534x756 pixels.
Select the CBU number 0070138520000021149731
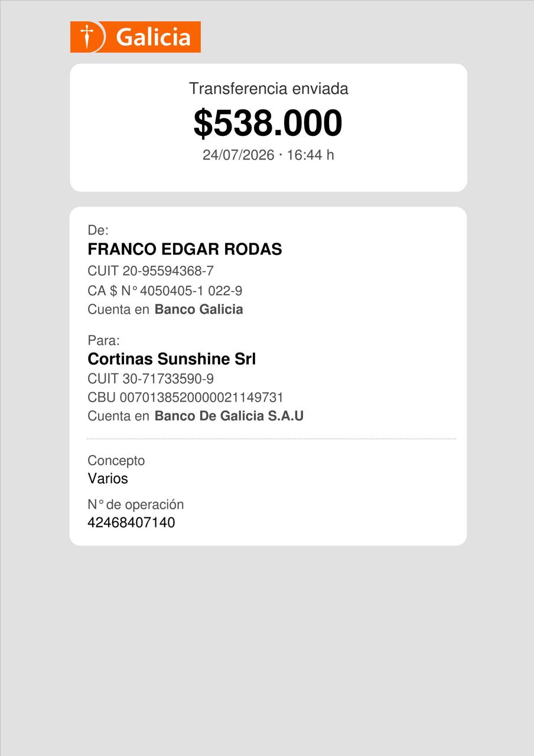(x=185, y=397)
